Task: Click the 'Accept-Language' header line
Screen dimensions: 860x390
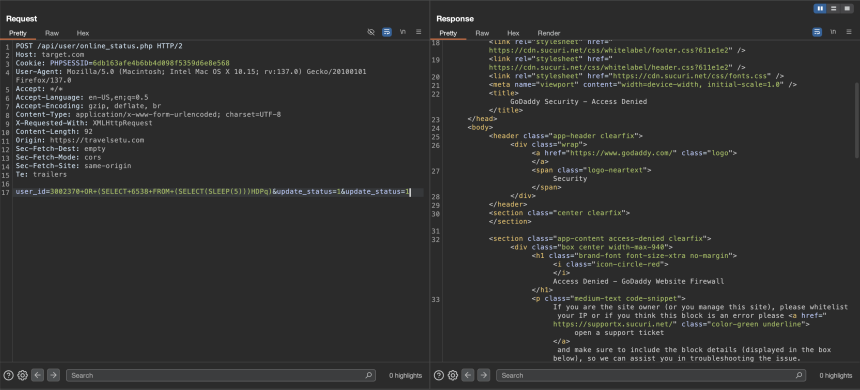Action: [x=82, y=98]
